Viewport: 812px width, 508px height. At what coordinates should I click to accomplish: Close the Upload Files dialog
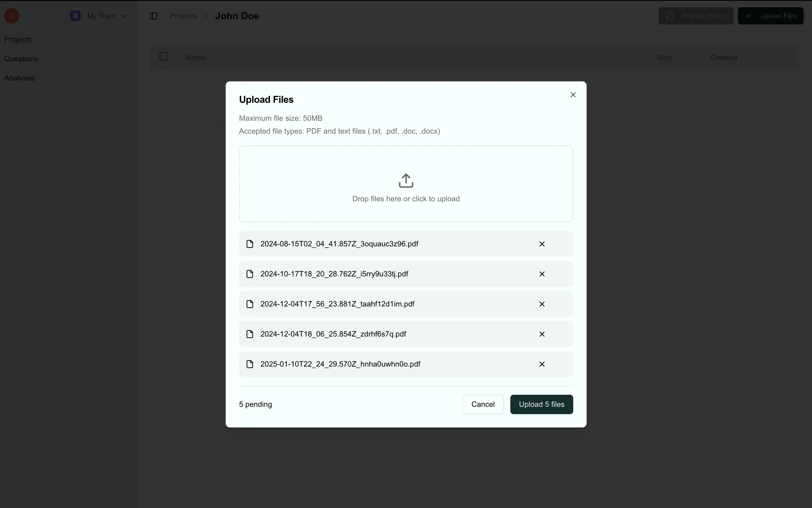point(573,95)
